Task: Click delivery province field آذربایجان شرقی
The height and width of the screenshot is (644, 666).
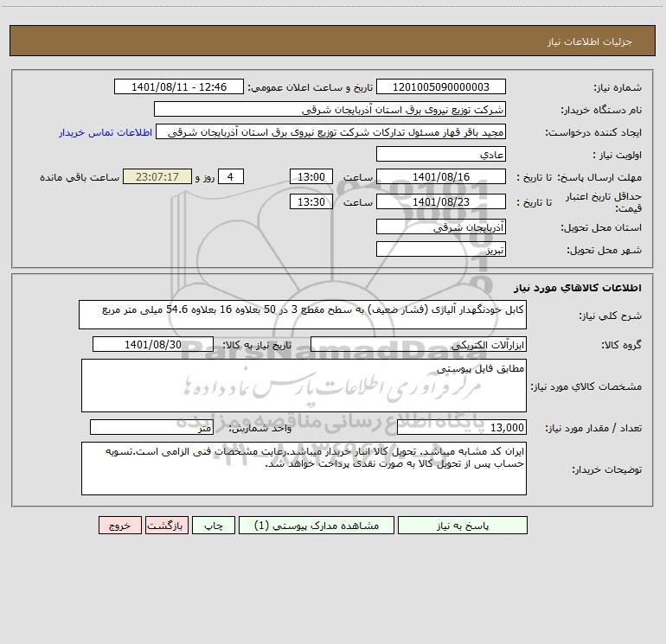Action: tap(441, 226)
